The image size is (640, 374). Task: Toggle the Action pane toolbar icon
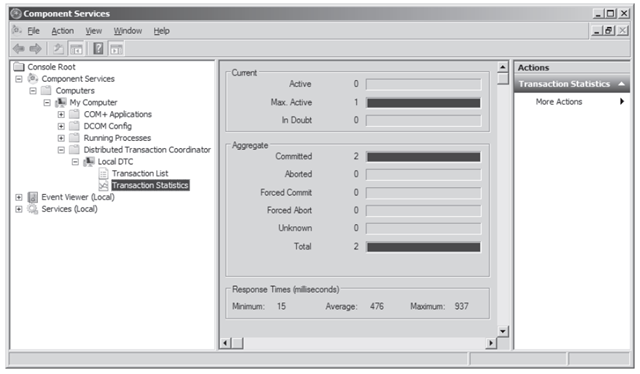(x=116, y=49)
